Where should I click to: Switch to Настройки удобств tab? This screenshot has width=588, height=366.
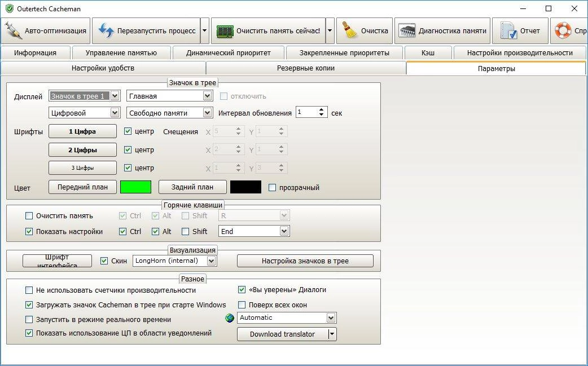(x=103, y=68)
